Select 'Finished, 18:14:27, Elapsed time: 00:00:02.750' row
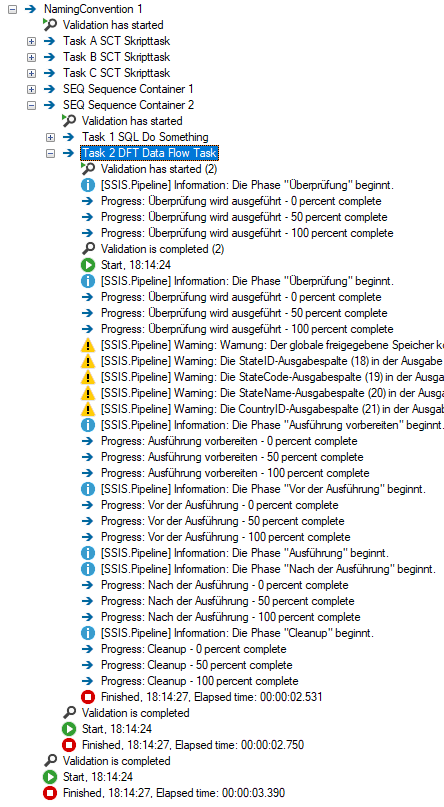Viewport: 444px width, 807px height. click(x=193, y=745)
